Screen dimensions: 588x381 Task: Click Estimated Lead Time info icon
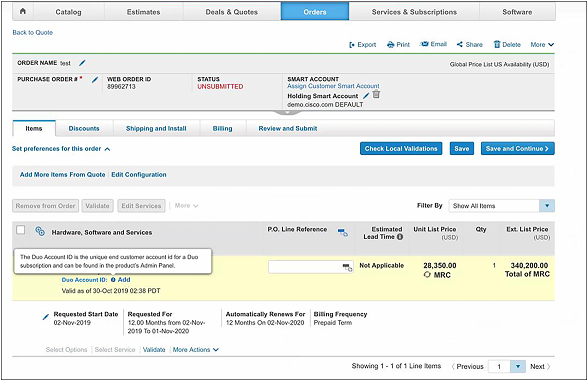(400, 237)
